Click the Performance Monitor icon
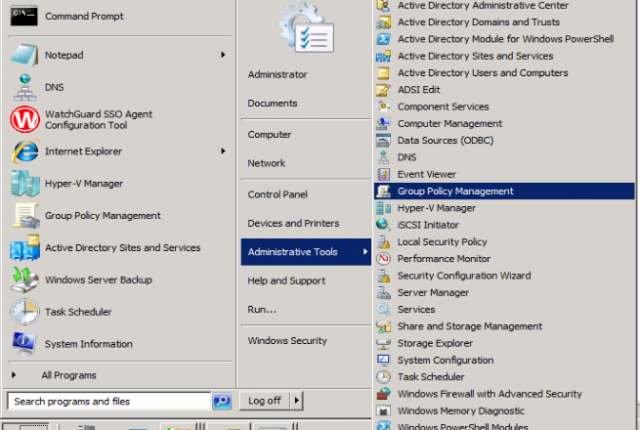Image resolution: width=640 pixels, height=430 pixels. 383,259
